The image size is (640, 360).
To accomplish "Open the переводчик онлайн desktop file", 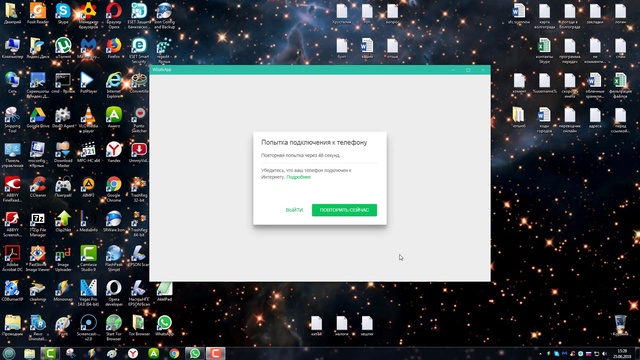I will pos(569,120).
